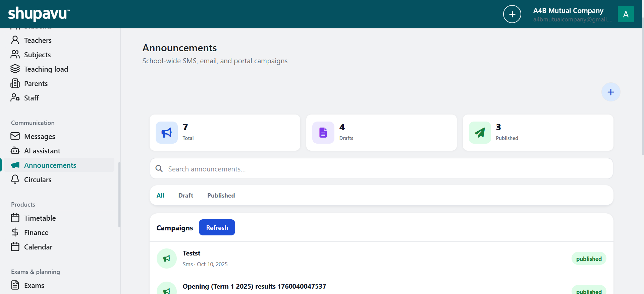This screenshot has width=644, height=294.
Task: Go to Teaching load page
Action: [x=46, y=69]
